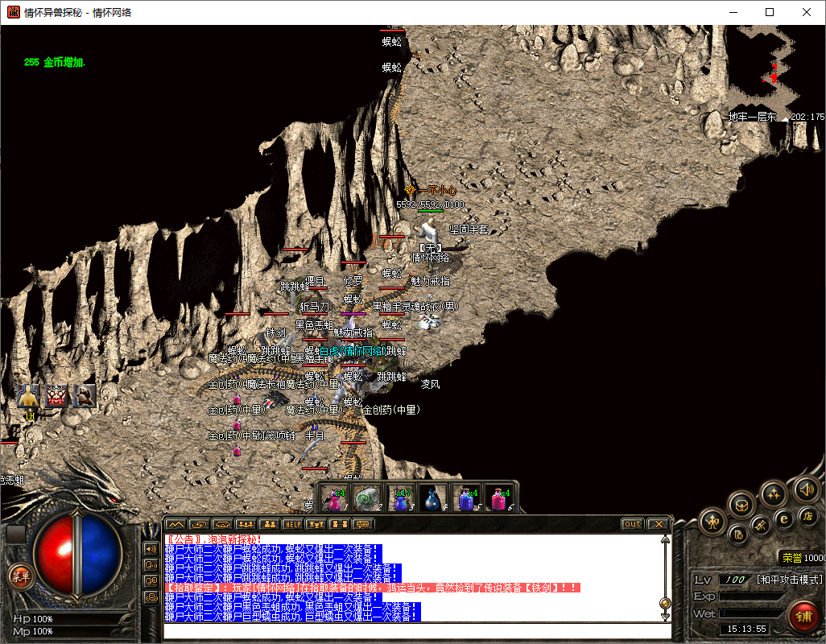Click the red demon mask buff icon
This screenshot has height=644, width=826.
pyautogui.click(x=57, y=397)
